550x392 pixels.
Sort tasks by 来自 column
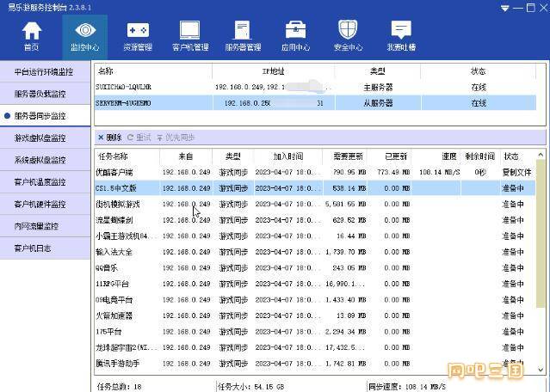(186, 156)
